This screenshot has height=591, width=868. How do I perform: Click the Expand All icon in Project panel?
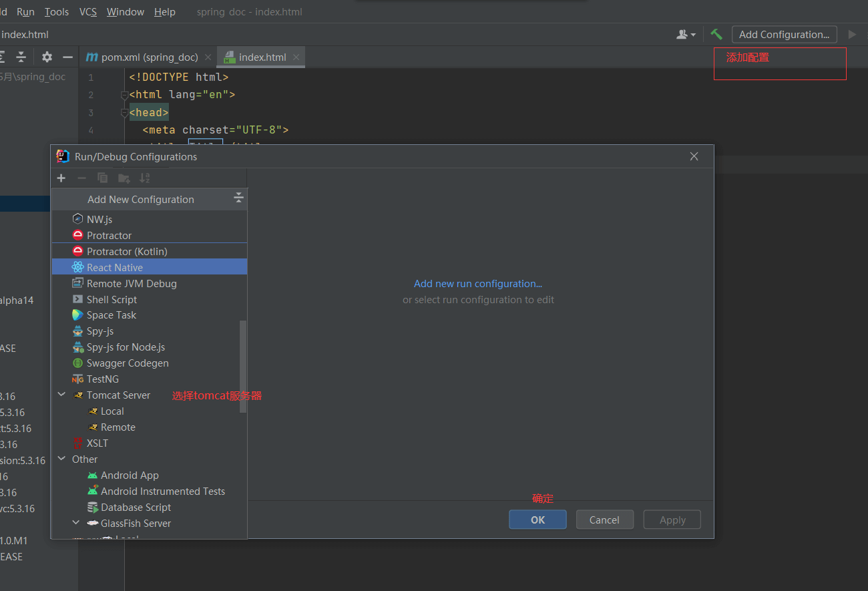click(x=3, y=57)
